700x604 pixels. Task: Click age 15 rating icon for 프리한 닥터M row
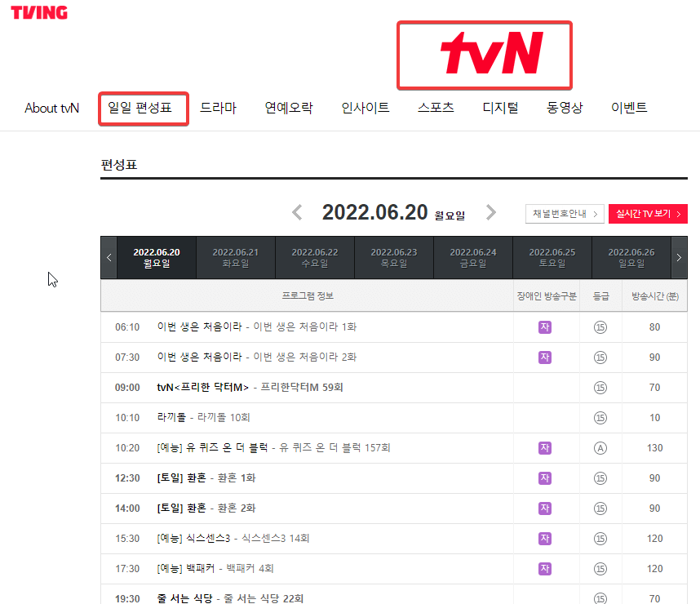pyautogui.click(x=600, y=388)
